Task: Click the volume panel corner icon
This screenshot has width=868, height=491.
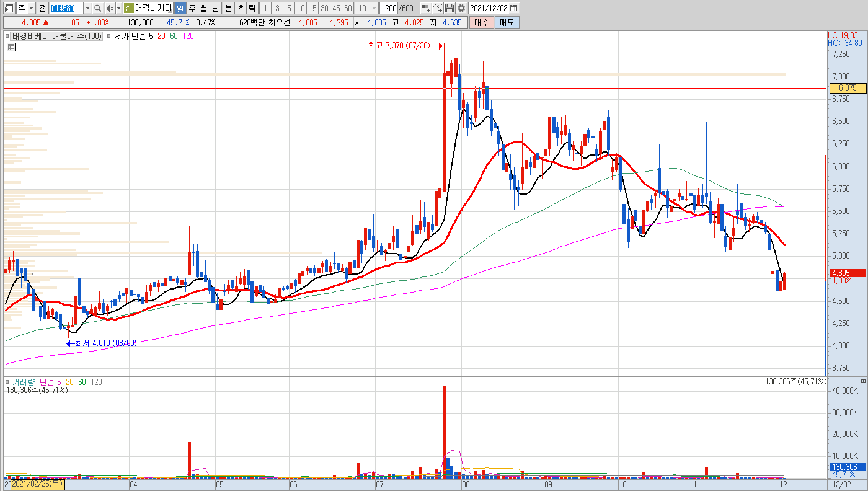Action: [x=864, y=380]
